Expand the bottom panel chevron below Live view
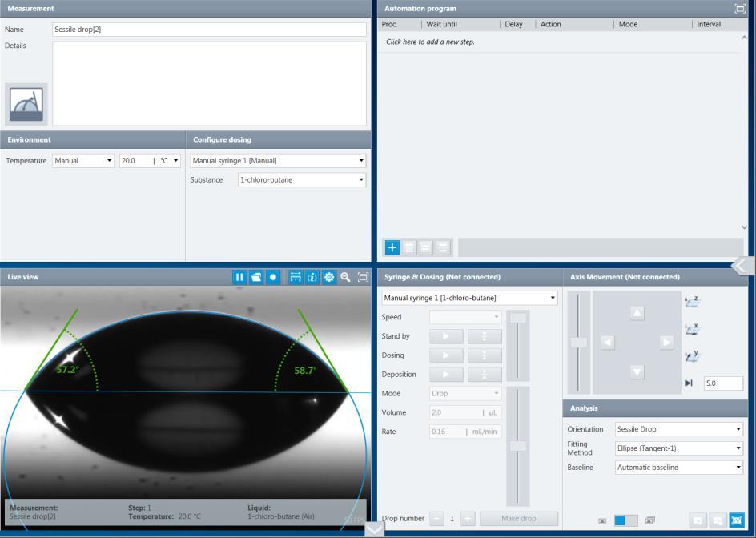The image size is (756, 538). 374,529
